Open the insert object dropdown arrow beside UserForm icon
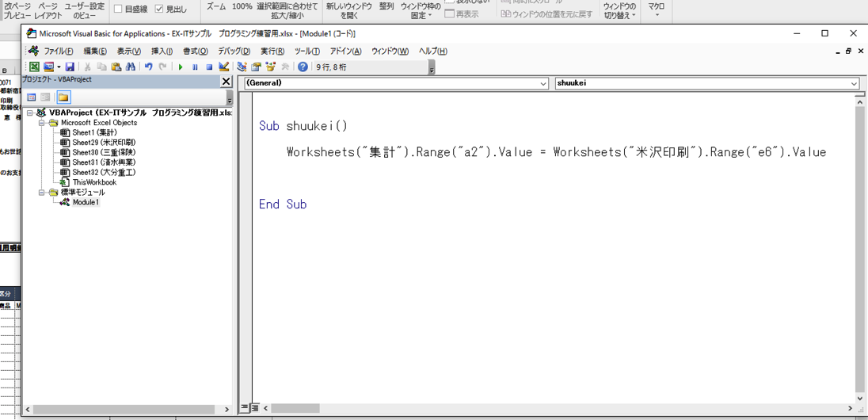 (x=58, y=67)
